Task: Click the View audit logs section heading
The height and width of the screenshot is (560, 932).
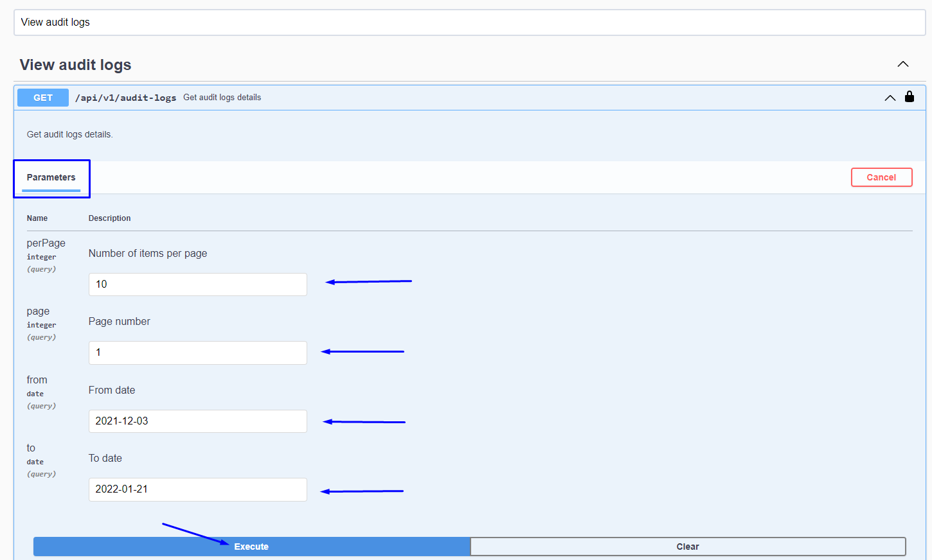Action: click(x=75, y=65)
